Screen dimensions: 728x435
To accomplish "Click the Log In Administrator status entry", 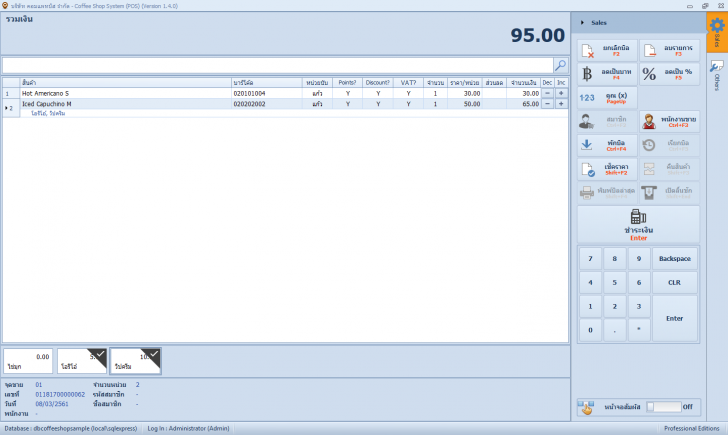I will coord(188,429).
